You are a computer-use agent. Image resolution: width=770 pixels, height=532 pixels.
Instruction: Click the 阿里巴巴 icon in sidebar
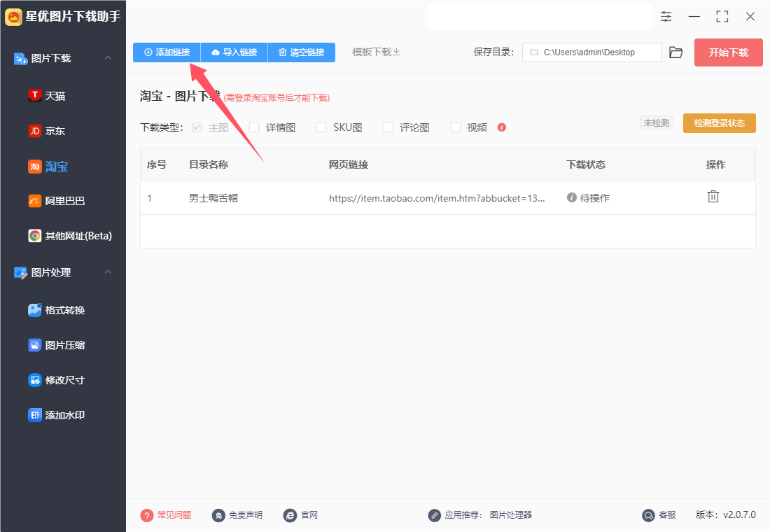34,201
